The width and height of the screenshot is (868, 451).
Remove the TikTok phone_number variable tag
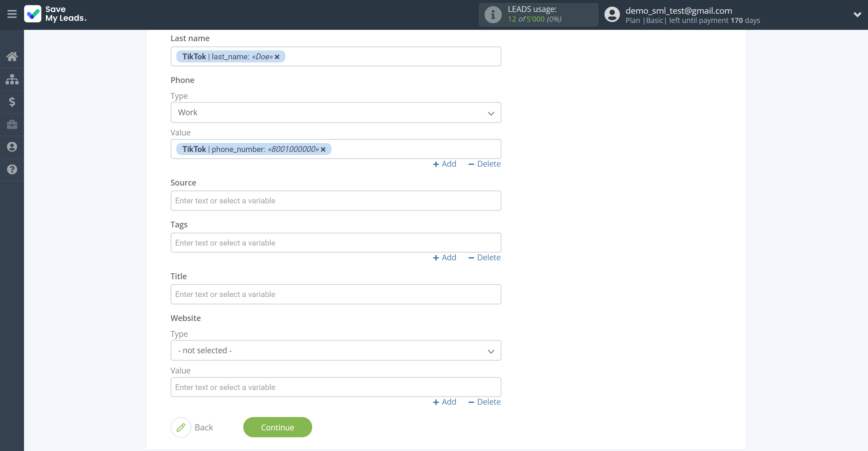click(x=323, y=150)
